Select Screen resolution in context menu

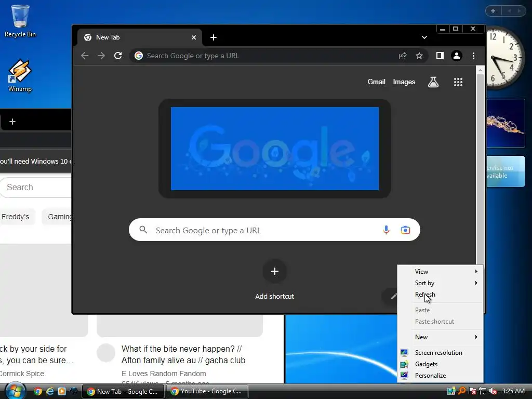coord(441,353)
